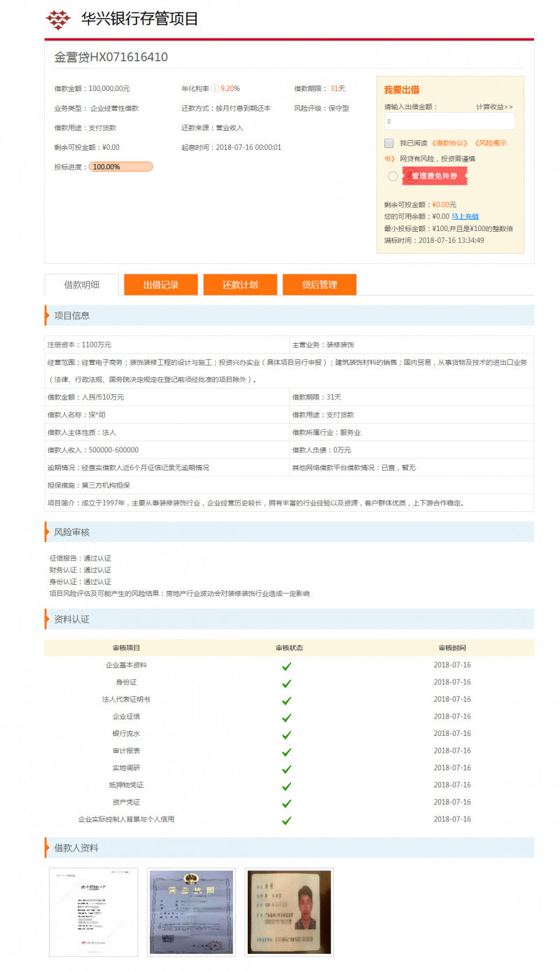The height and width of the screenshot is (972, 560).
Task: Open the 计算收益>> link
Action: pyautogui.click(x=494, y=106)
